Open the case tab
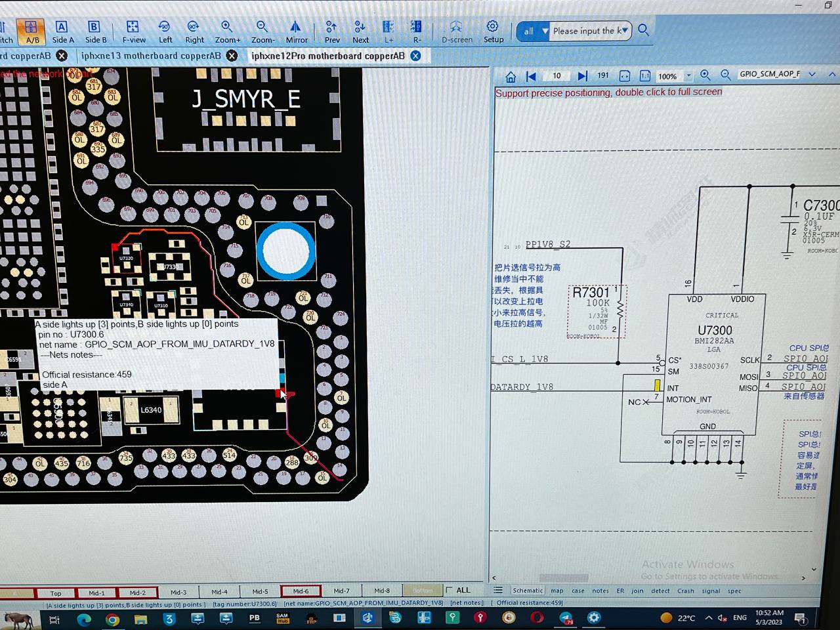 tap(577, 591)
